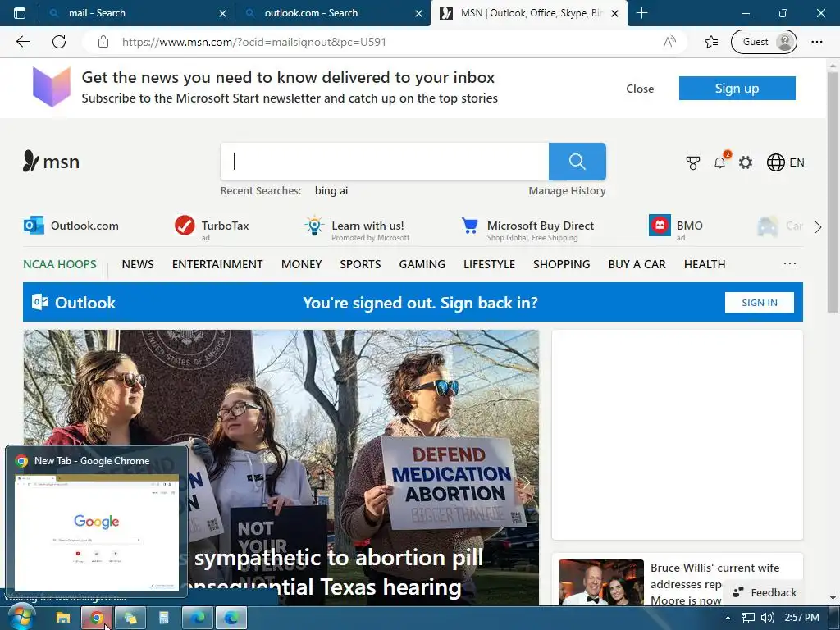Screen dimensions: 840x630
Task: Open Read aloud icon in address bar
Action: pos(669,42)
